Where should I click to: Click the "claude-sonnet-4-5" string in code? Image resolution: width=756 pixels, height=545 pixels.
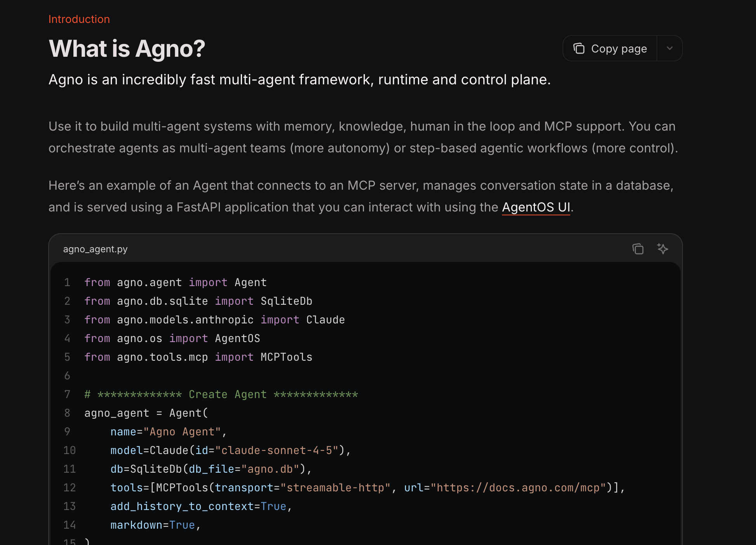click(x=277, y=451)
